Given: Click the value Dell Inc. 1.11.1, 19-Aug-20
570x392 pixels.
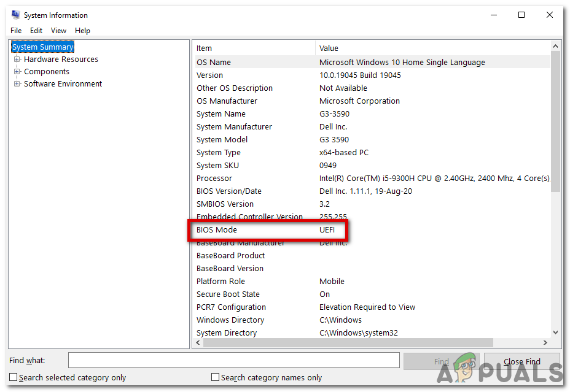Looking at the screenshot, I should point(365,191).
